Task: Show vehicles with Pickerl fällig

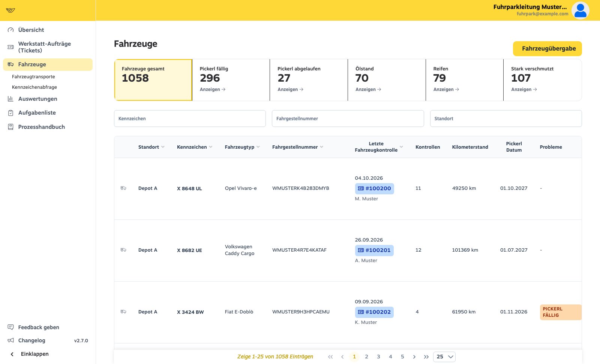Action: pyautogui.click(x=213, y=90)
